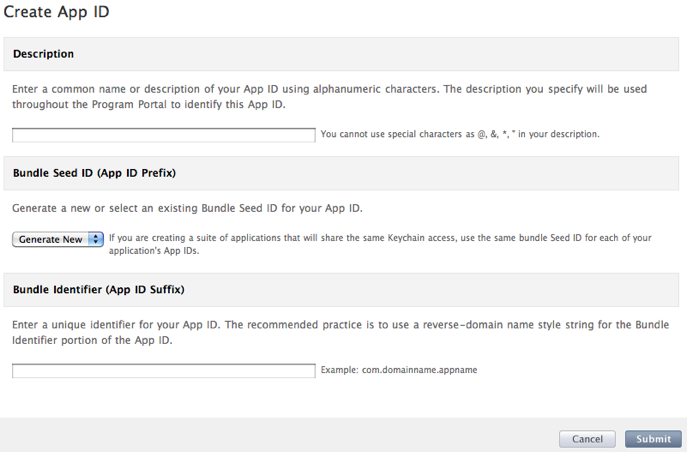This screenshot has width=687, height=452.
Task: Open the Generate New bundle seed dropdown
Action: [58, 239]
